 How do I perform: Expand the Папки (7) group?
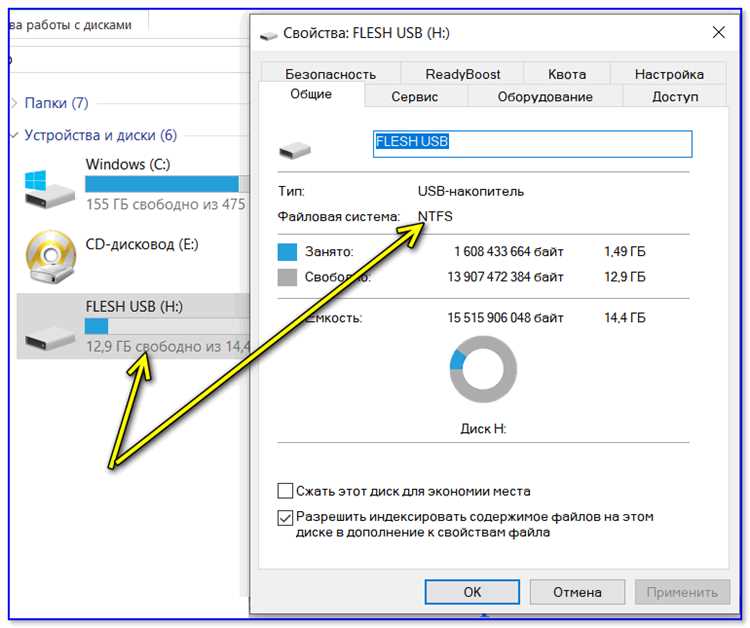(x=14, y=103)
